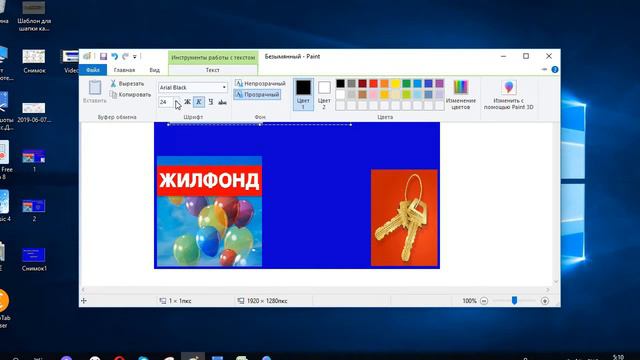Open the 2019-06-07 desktop file
The image size is (640, 360).
(34, 112)
